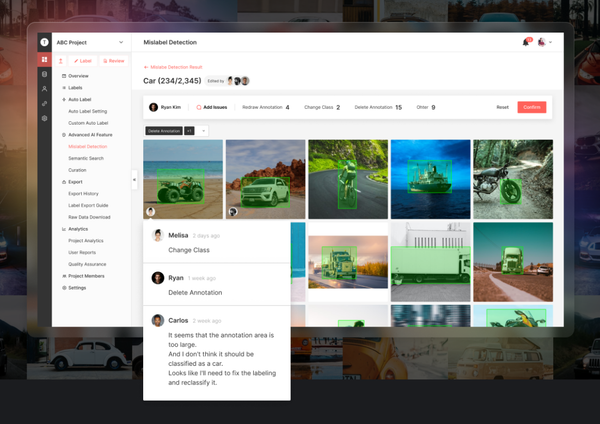Open Analytics section in sidebar
Image resolution: width=600 pixels, height=424 pixels.
pyautogui.click(x=78, y=229)
